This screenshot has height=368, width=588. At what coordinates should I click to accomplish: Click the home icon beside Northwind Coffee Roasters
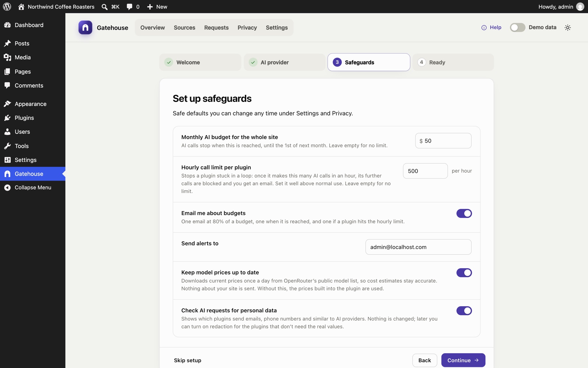coord(21,7)
